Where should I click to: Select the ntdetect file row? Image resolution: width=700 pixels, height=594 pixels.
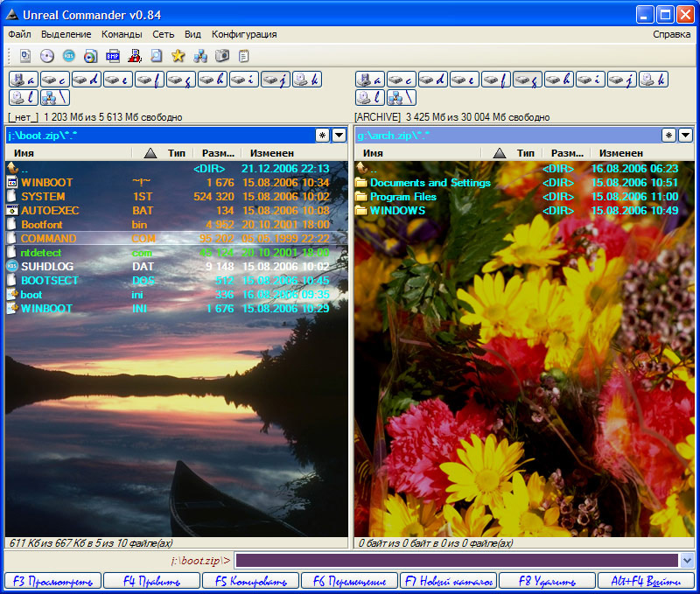tap(177, 253)
